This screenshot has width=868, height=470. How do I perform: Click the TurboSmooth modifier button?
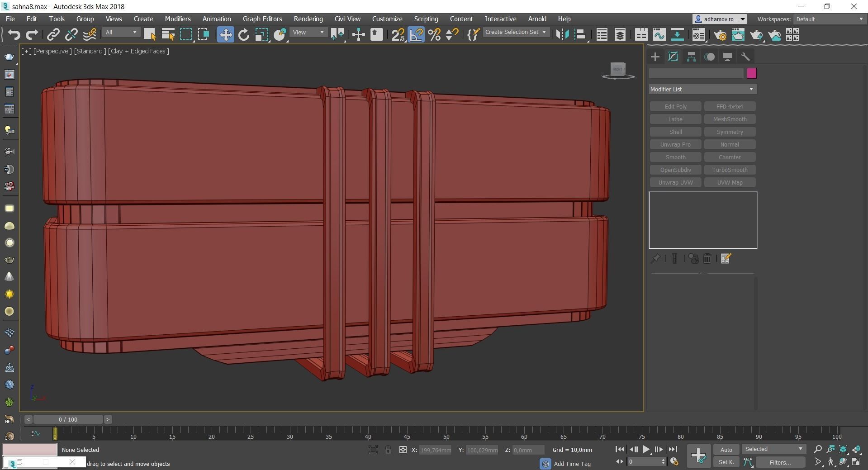point(730,170)
